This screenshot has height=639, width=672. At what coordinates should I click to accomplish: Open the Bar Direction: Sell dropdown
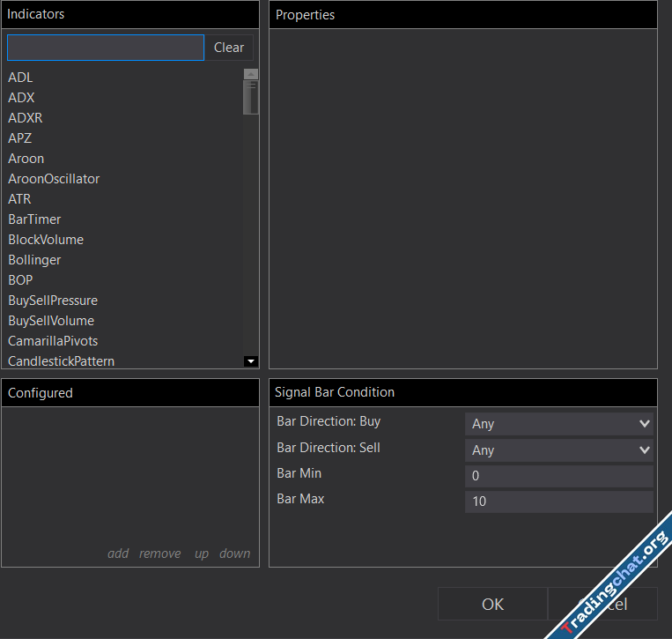coord(558,450)
